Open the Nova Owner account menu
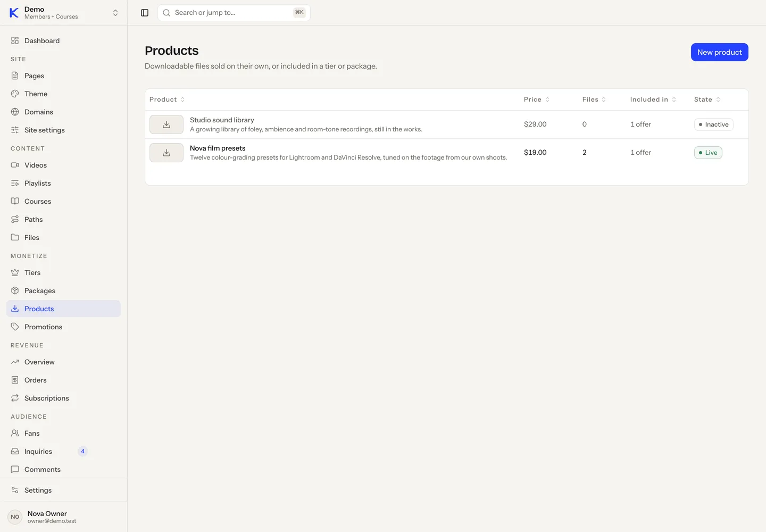Image resolution: width=766 pixels, height=532 pixels. click(x=64, y=517)
